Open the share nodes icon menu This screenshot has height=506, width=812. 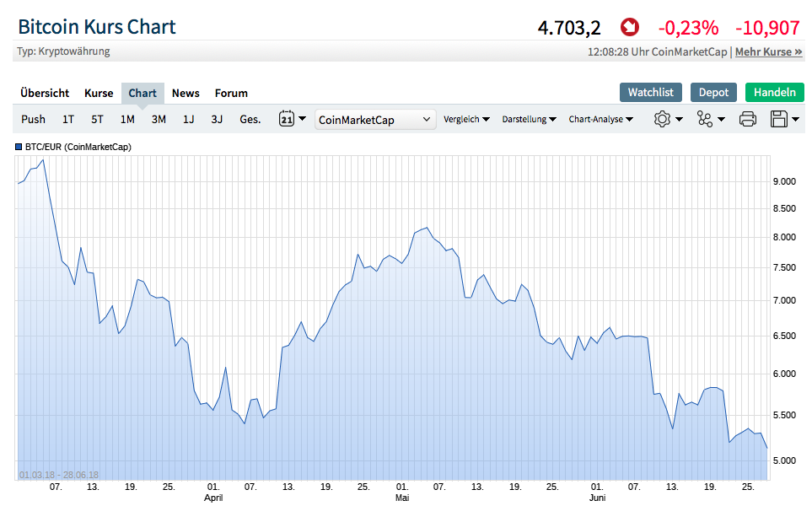pos(704,119)
